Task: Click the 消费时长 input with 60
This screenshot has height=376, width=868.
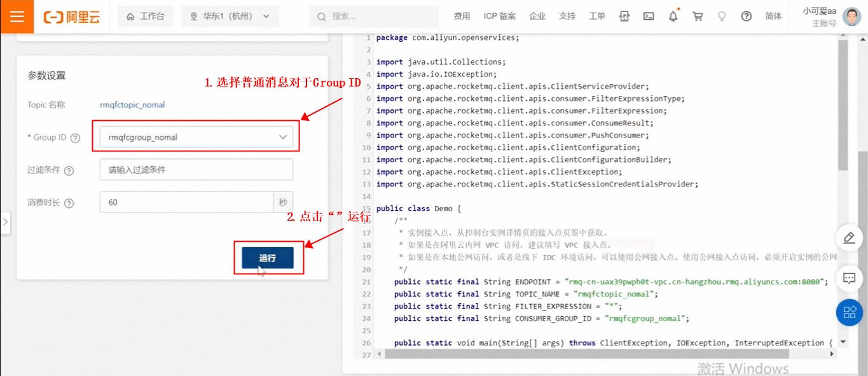Action: click(186, 202)
